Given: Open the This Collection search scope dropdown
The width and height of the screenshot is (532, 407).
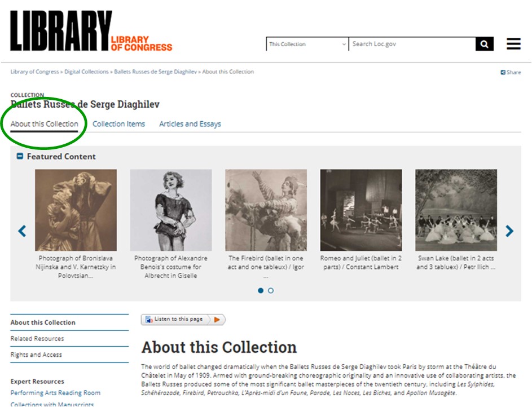Looking at the screenshot, I should 307,44.
